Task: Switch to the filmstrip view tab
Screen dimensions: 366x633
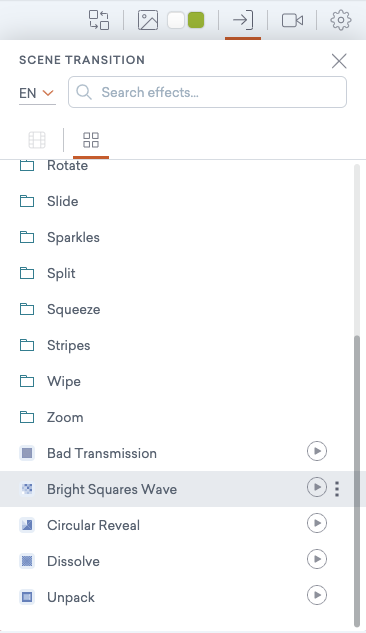Action: tap(37, 140)
